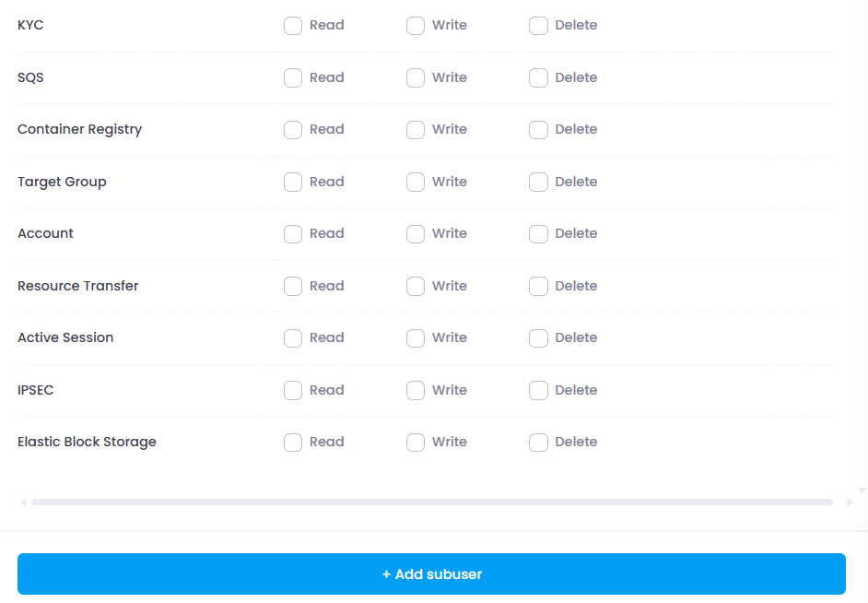Check the IPSEC Write checkbox
Image resolution: width=868 pixels, height=603 pixels.
point(416,390)
